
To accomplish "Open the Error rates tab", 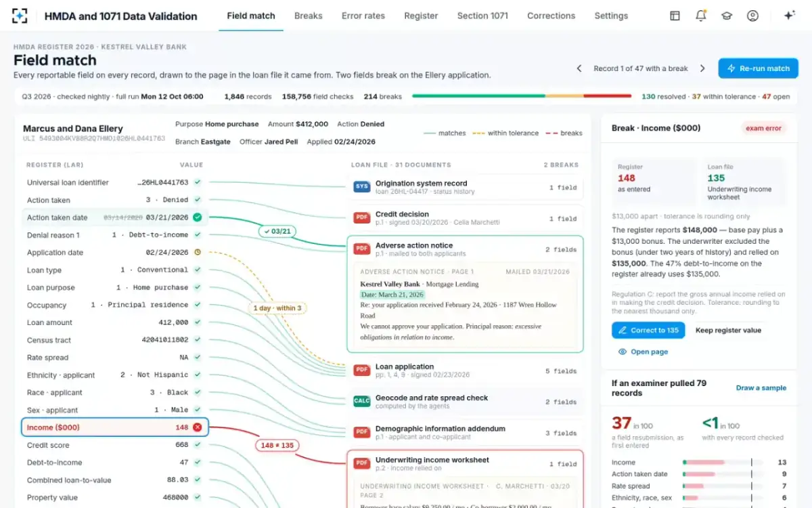I will 363,16.
